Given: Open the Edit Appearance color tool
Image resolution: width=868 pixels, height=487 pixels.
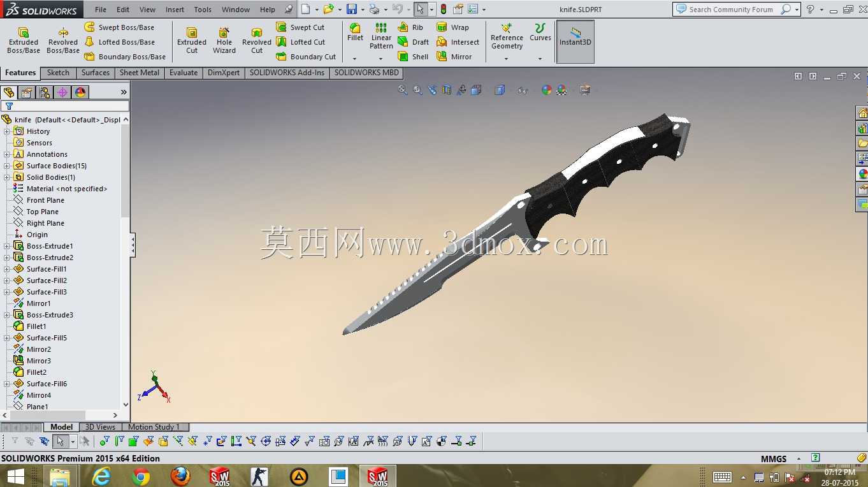Looking at the screenshot, I should [x=546, y=90].
